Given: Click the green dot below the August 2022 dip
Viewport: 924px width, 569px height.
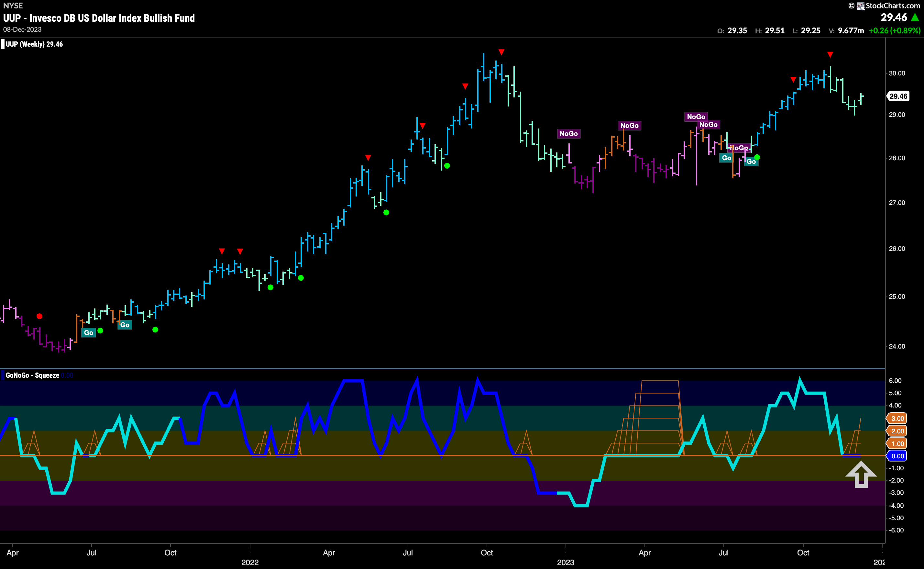Looking at the screenshot, I should coord(447,166).
